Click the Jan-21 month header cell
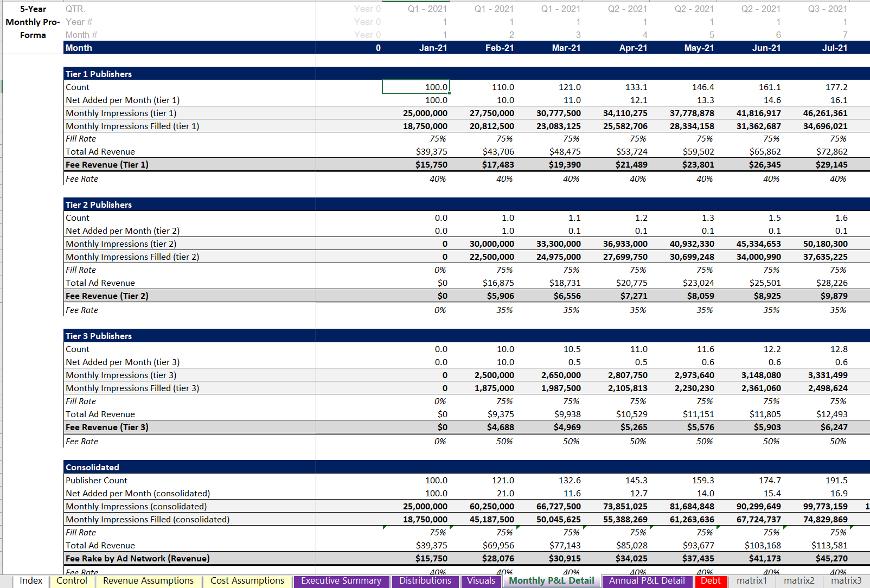 click(416, 48)
